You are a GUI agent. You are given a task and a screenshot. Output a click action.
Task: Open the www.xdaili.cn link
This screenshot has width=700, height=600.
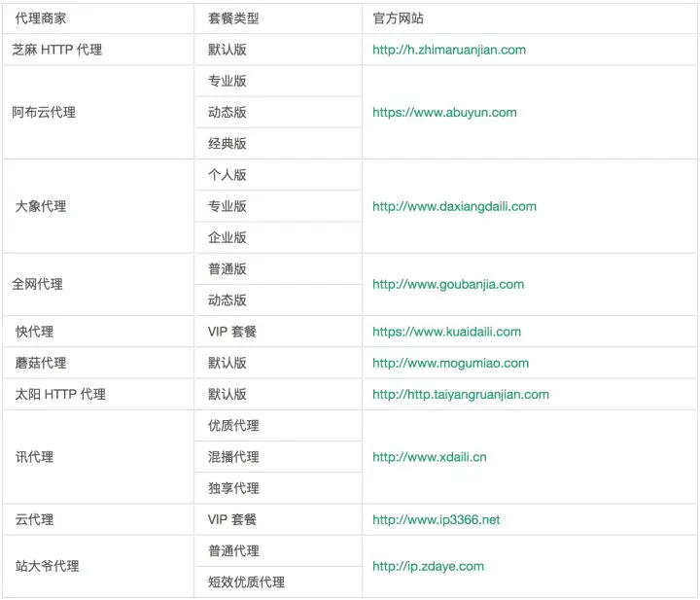(x=430, y=457)
